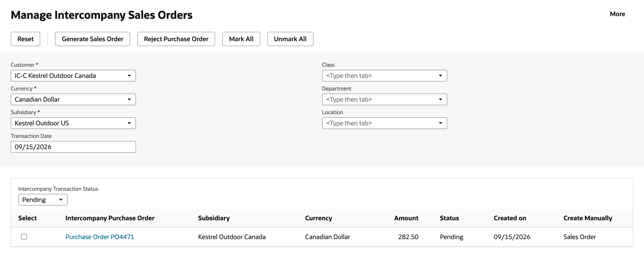644x253 pixels.
Task: Click the Pending status cell
Action: 451,237
